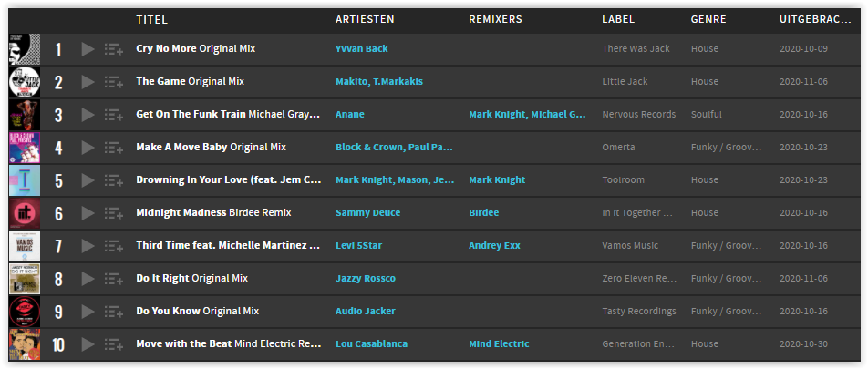The width and height of the screenshot is (868, 369).
Task: Open Cry No More cover thumbnail
Action: pos(25,49)
